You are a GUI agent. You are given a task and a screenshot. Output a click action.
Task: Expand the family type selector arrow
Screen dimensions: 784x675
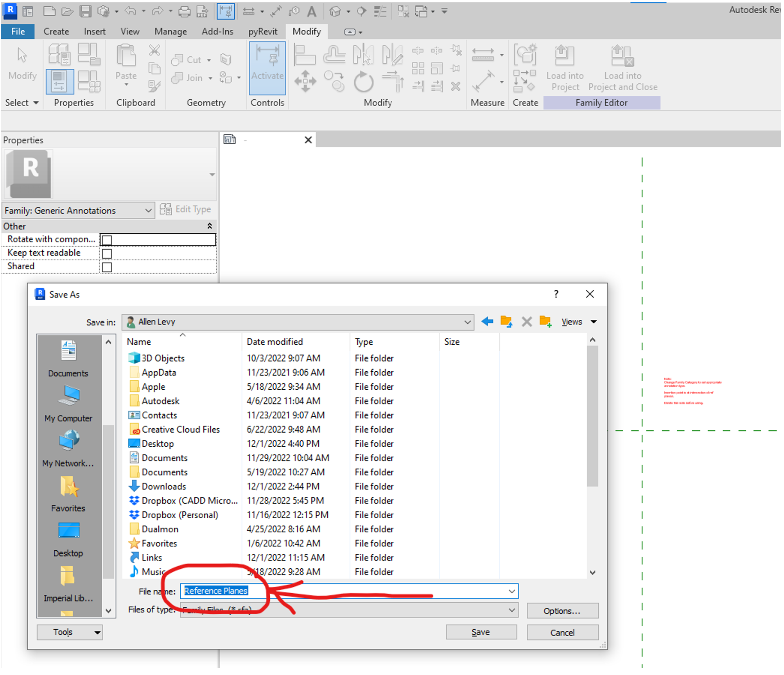pos(212,175)
